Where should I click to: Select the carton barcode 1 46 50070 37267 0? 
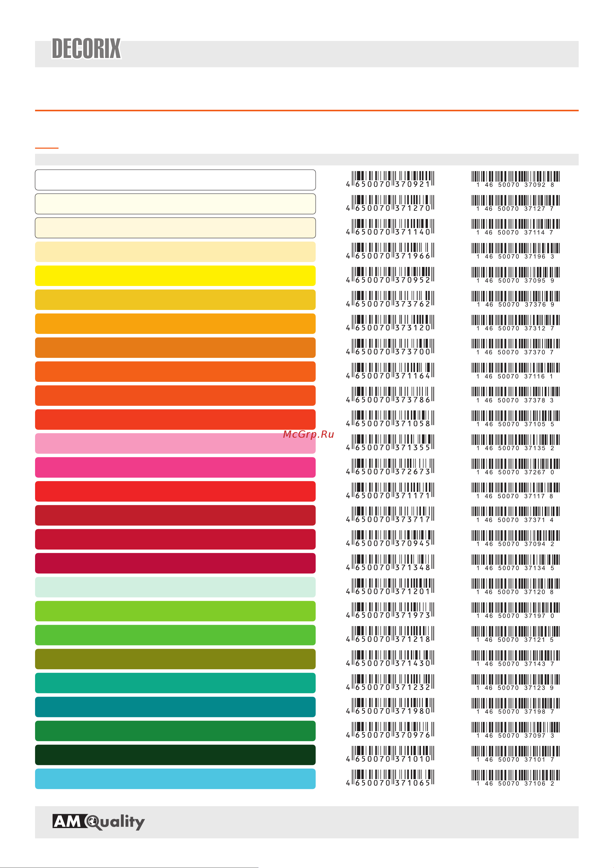point(515,467)
